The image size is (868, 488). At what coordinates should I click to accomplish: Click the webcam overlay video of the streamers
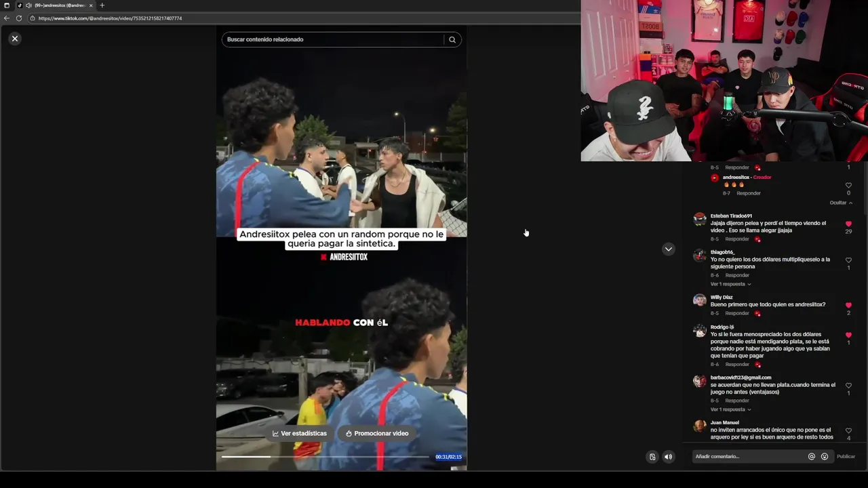(724, 81)
